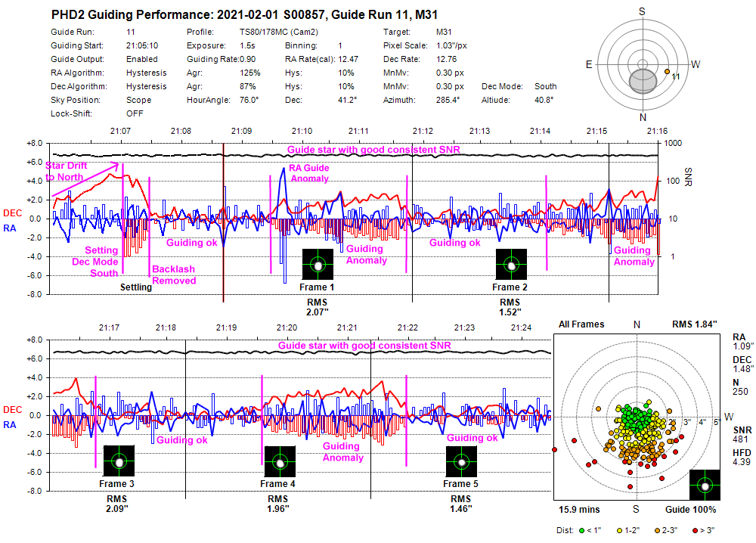The image size is (756, 543).
Task: Click the star thumbnail above Guide 100%
Action: coord(705,485)
